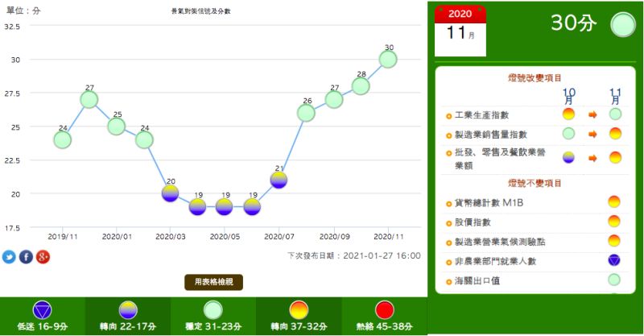Viewport: 644px width, 336px height.
Task: Click the 2019/11 data point valued 24
Action: coord(63,140)
